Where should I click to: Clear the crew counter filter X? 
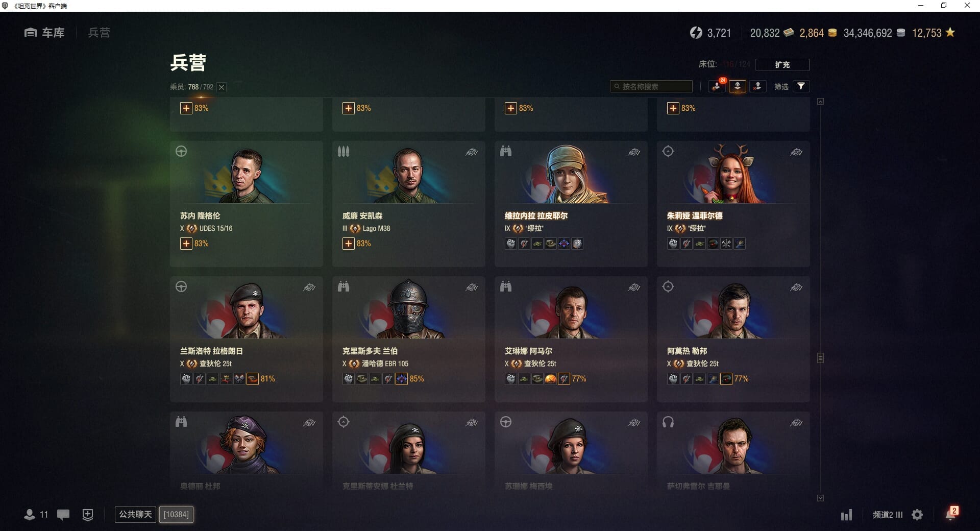coord(222,87)
